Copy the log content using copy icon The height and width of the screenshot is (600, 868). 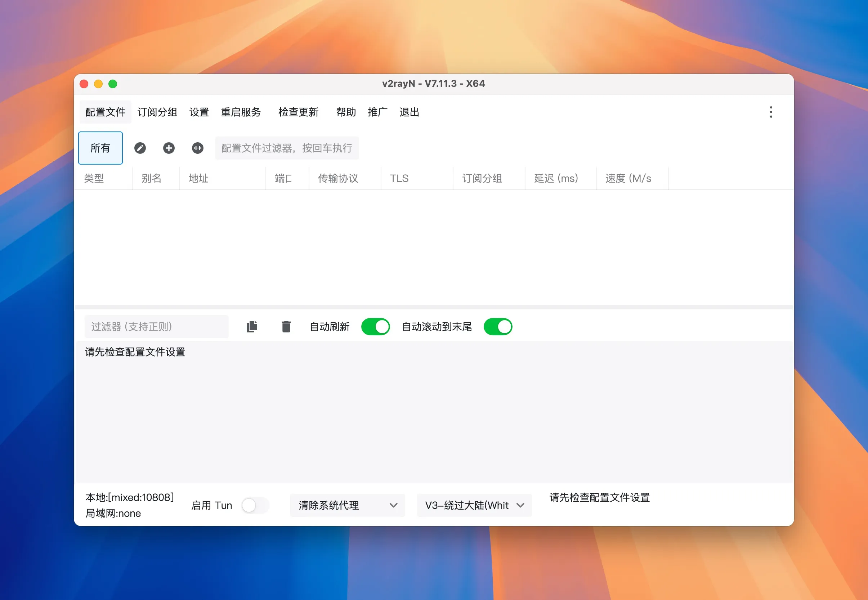click(252, 326)
